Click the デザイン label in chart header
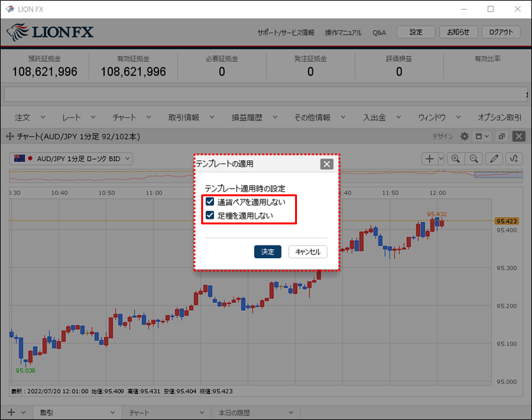The height and width of the screenshot is (420, 532). 443,137
